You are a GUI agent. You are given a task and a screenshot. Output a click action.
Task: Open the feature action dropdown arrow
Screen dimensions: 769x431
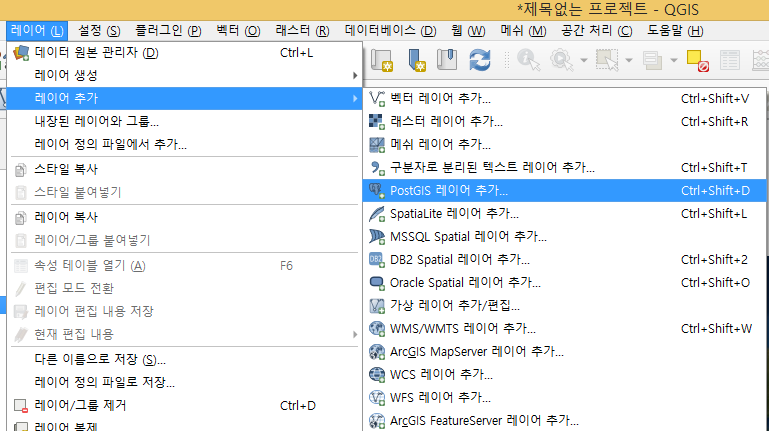pos(584,60)
